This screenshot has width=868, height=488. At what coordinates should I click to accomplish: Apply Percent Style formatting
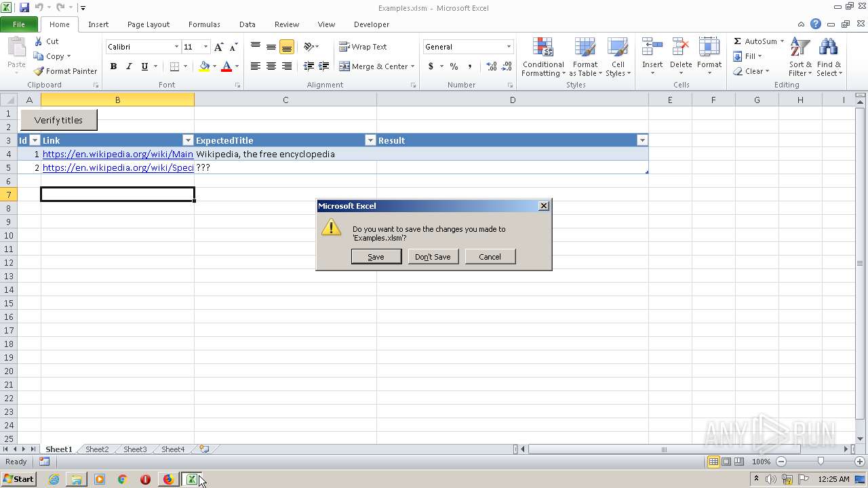tap(454, 66)
